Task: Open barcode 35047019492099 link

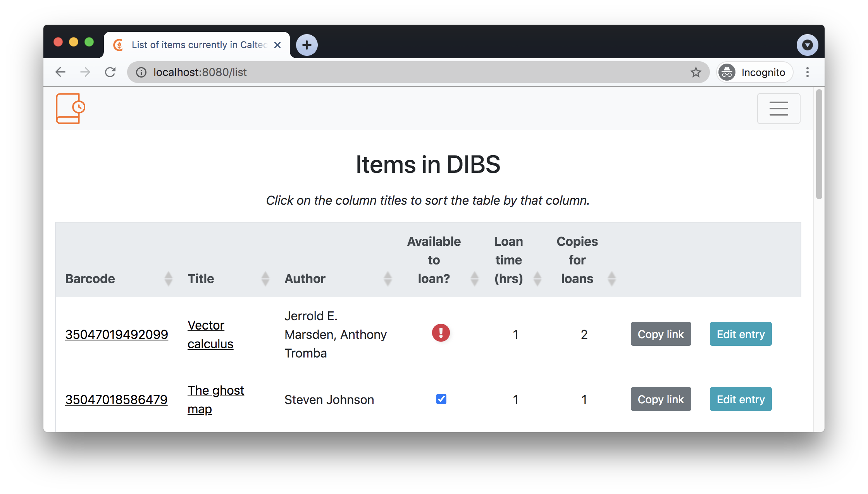Action: click(117, 334)
